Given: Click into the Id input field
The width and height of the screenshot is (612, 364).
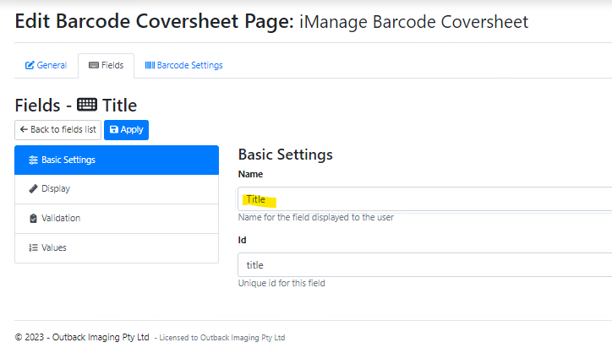Looking at the screenshot, I should coord(423,265).
